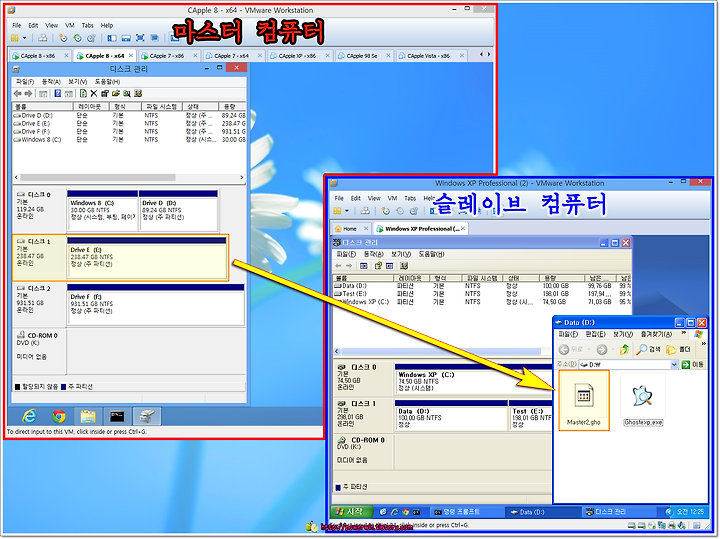Switch to the CApple 7 - x86 tab
Image resolution: width=720 pixels, height=539 pixels.
166,56
